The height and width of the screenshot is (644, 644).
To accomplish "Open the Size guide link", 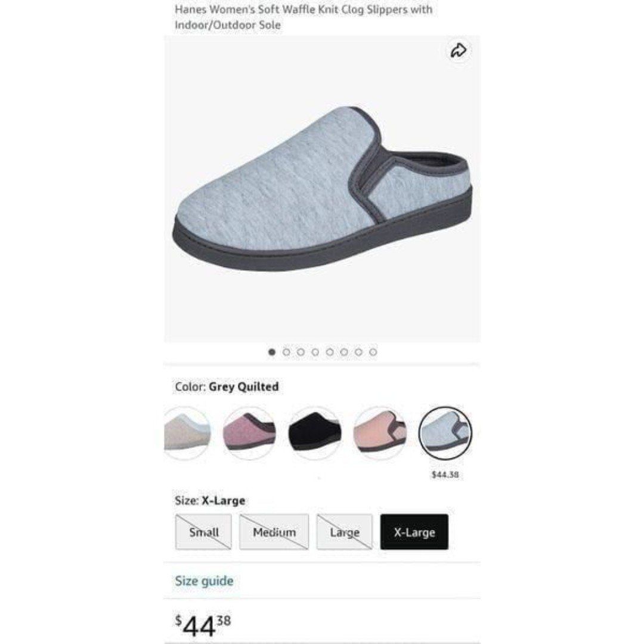I will [204, 581].
